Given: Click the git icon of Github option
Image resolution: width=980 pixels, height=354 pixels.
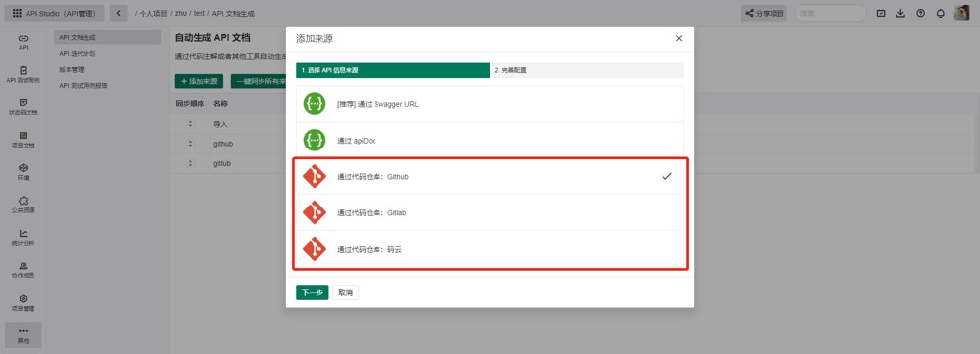Looking at the screenshot, I should click(315, 176).
